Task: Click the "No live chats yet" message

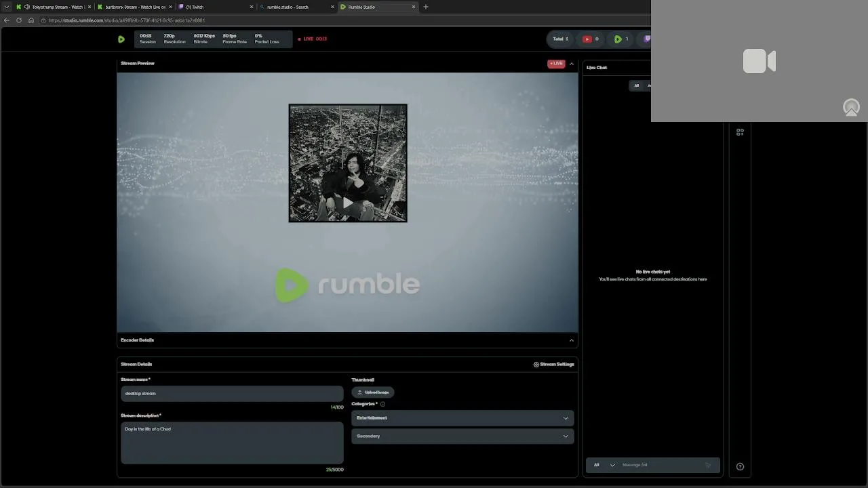Action: (x=653, y=272)
